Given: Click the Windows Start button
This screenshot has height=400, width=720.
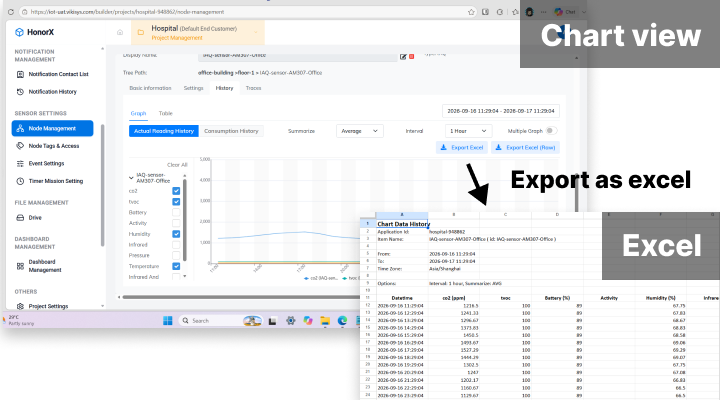Looking at the screenshot, I should point(168,321).
